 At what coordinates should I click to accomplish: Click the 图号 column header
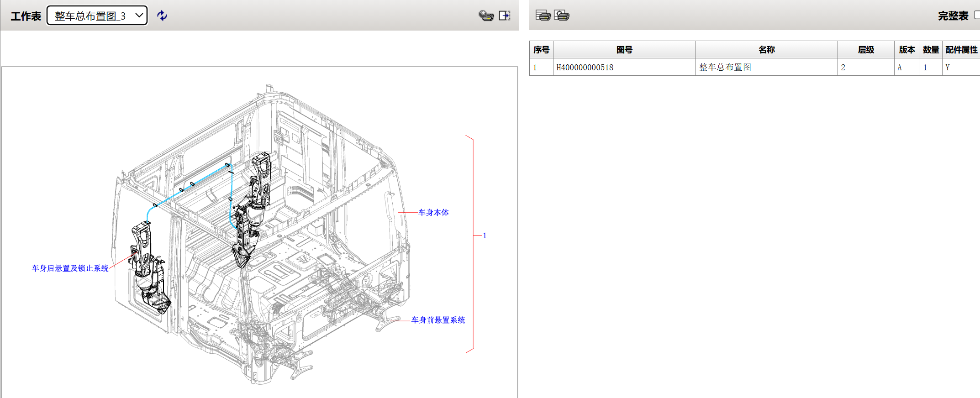624,50
